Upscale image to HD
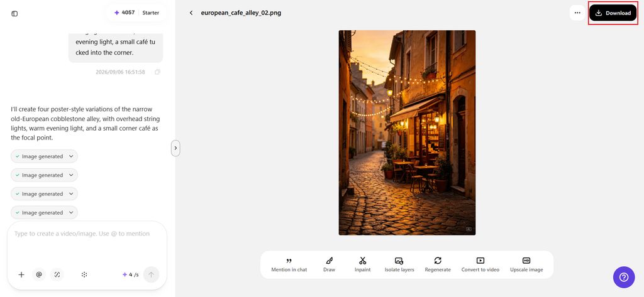Image resolution: width=644 pixels, height=297 pixels. click(x=526, y=264)
